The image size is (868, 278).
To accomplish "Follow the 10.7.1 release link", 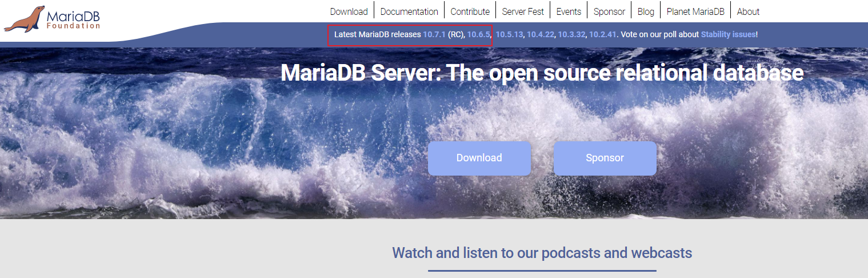I will (x=434, y=34).
